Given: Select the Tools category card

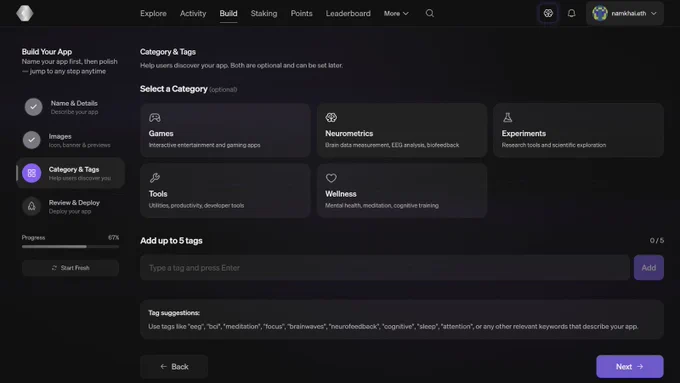Looking at the screenshot, I should tap(225, 190).
